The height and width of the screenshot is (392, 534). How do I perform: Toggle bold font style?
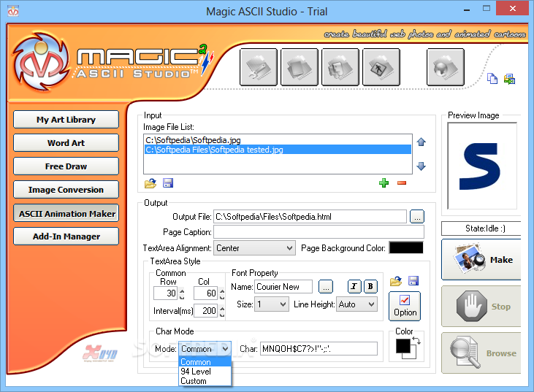[370, 286]
